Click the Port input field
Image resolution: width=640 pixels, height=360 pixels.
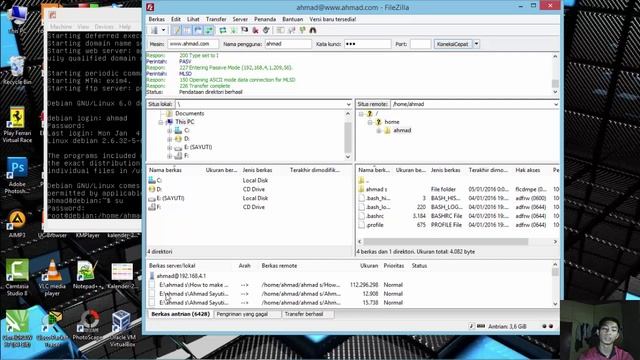pos(420,44)
